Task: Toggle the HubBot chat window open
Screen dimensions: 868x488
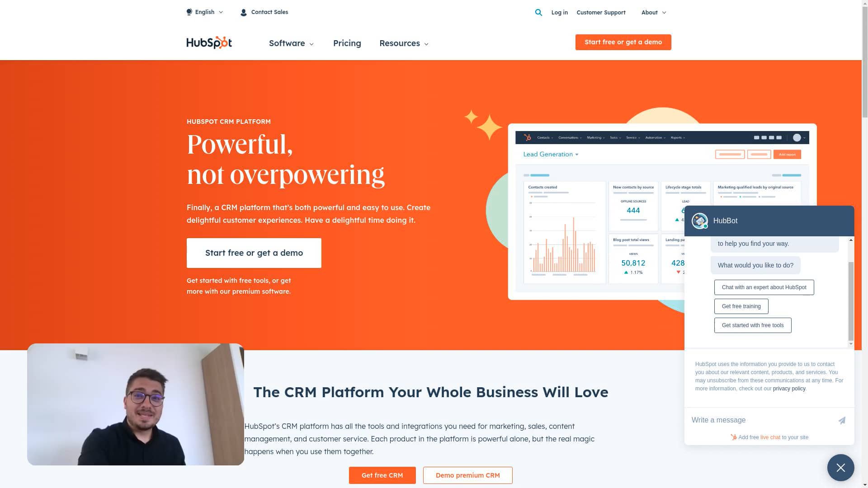Action: click(x=840, y=467)
